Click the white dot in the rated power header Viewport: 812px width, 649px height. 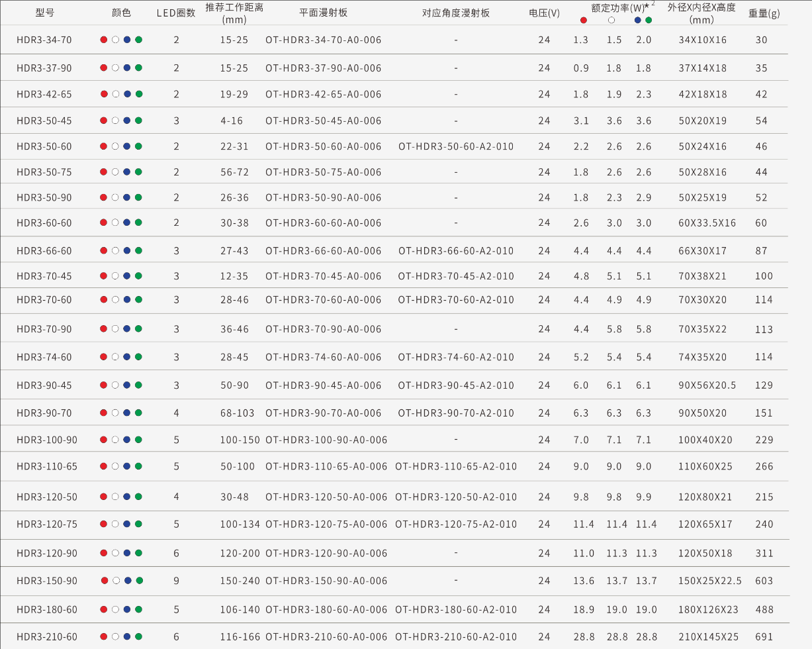click(611, 20)
